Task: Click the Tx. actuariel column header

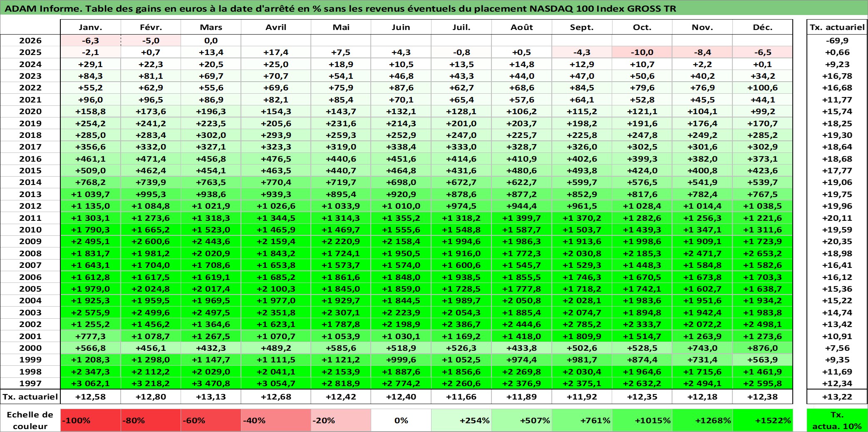Action: [837, 27]
